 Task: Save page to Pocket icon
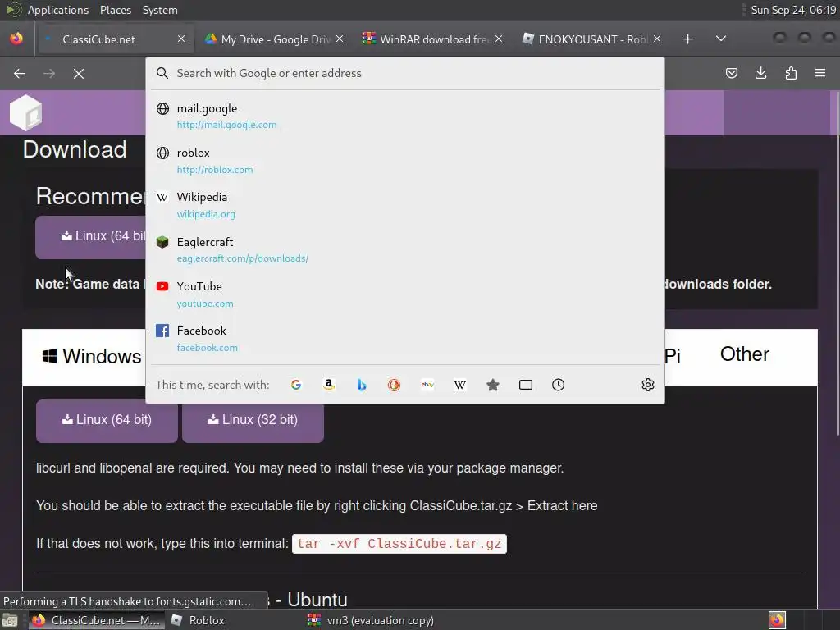point(731,73)
